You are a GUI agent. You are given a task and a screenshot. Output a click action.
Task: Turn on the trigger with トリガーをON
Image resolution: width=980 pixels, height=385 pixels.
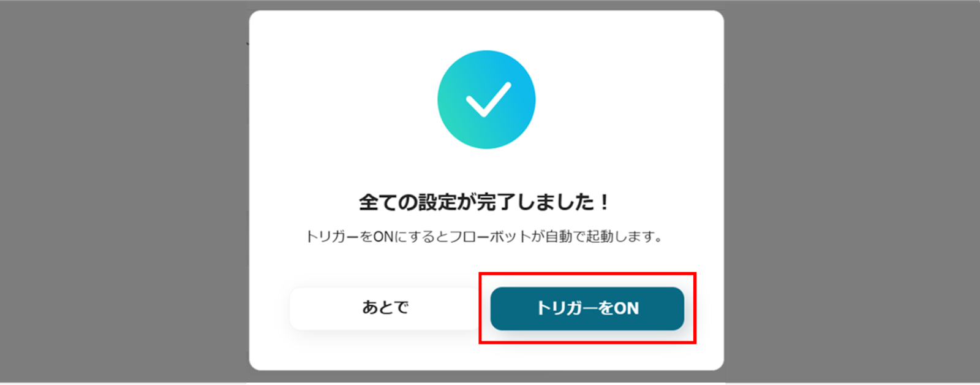point(587,308)
